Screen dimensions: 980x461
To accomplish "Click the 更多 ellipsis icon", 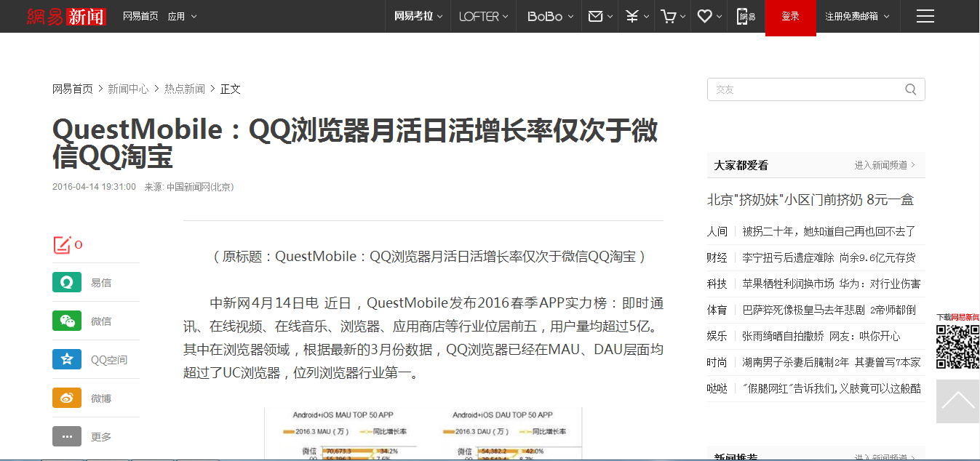I will click(67, 436).
